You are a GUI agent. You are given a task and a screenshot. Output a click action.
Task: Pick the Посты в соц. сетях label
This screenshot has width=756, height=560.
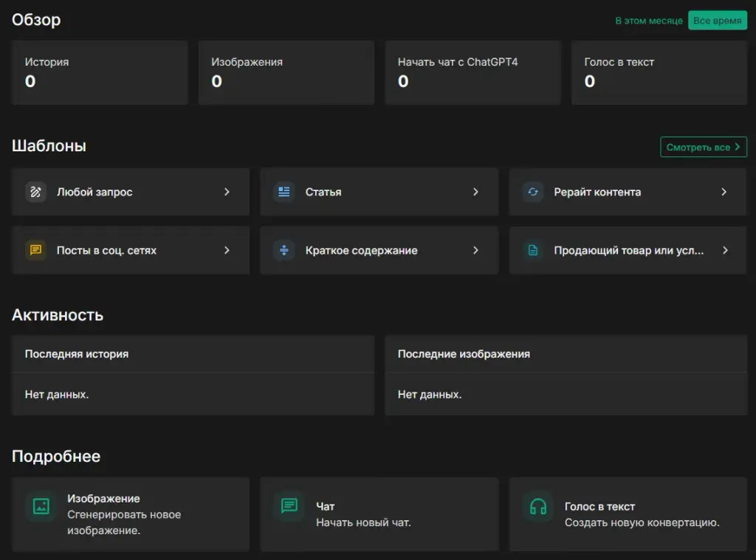tap(106, 250)
